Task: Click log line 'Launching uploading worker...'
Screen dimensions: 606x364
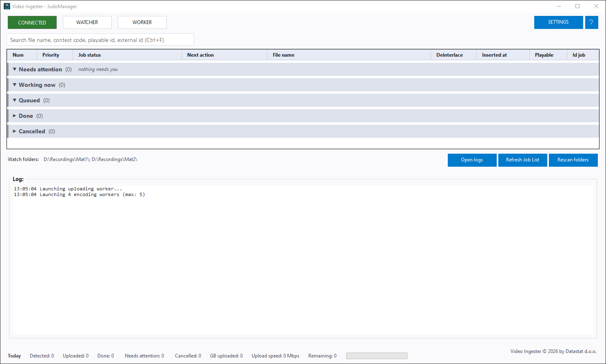Action: (x=68, y=189)
